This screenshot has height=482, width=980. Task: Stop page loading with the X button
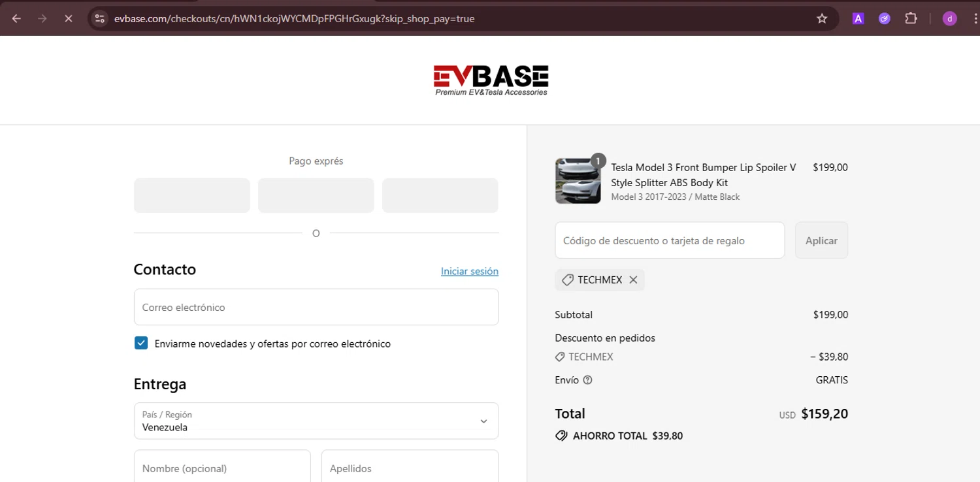68,18
